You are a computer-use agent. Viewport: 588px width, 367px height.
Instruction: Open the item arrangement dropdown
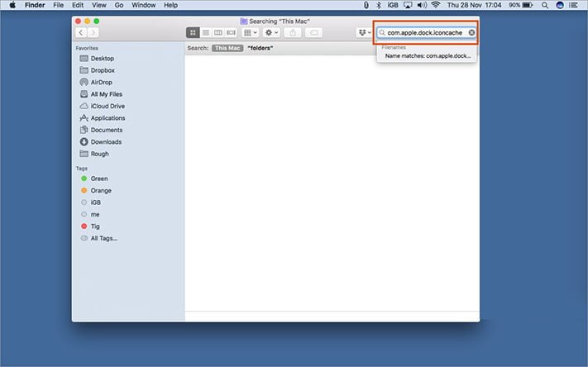250,32
